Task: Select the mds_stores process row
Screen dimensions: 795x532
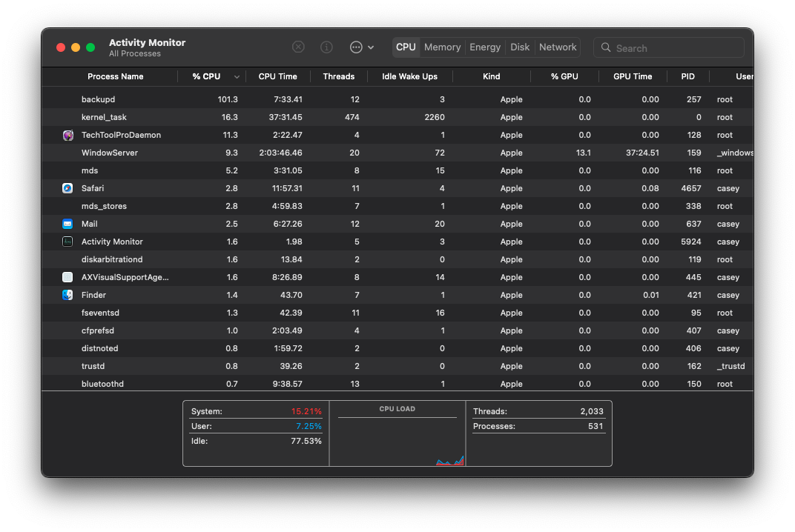Action: click(397, 206)
